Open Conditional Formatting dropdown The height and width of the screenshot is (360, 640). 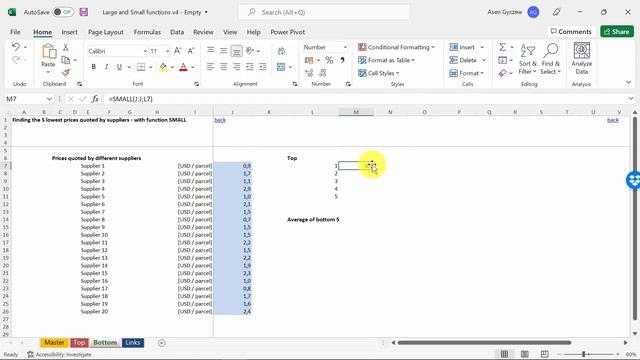coord(396,47)
